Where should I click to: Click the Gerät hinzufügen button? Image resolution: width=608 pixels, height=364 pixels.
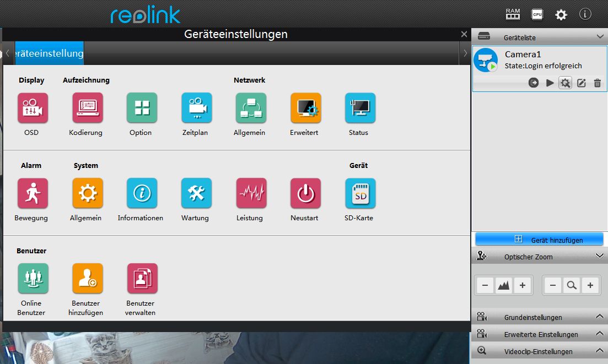coord(539,240)
